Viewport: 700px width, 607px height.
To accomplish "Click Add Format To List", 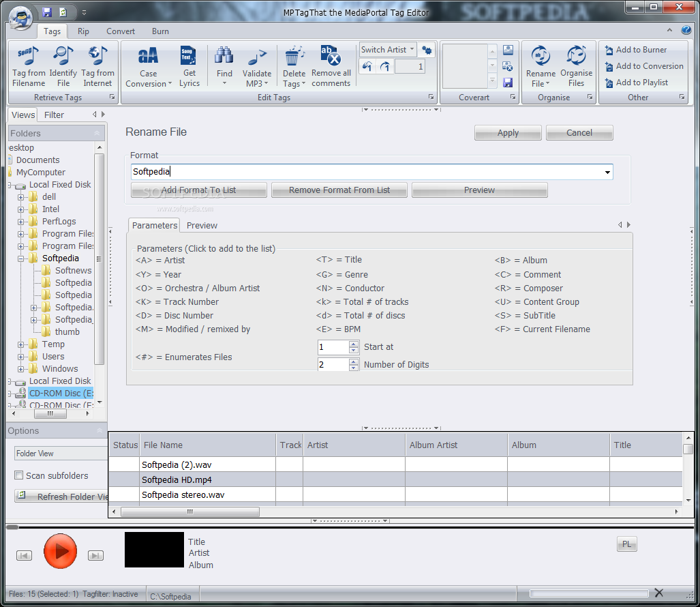I will (198, 190).
